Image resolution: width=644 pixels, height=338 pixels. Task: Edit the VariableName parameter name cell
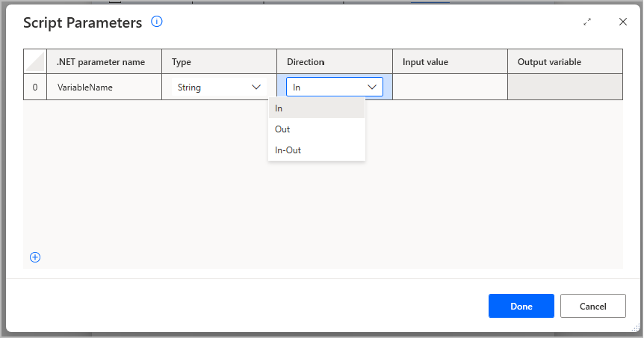pos(104,87)
